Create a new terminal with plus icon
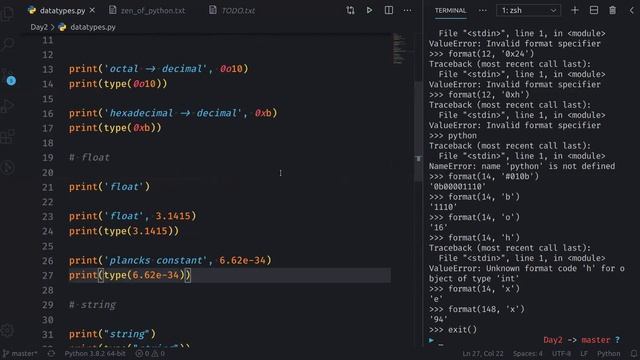 pos(575,10)
